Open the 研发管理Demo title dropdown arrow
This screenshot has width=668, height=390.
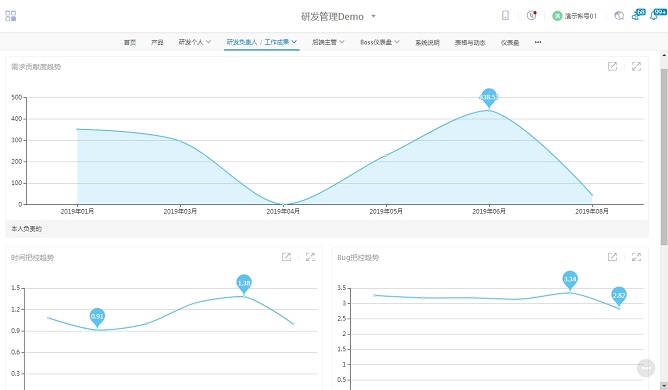coord(374,16)
